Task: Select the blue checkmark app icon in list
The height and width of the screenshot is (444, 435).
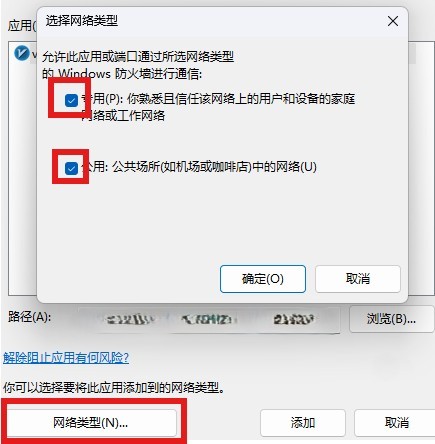Action: pyautogui.click(x=22, y=53)
